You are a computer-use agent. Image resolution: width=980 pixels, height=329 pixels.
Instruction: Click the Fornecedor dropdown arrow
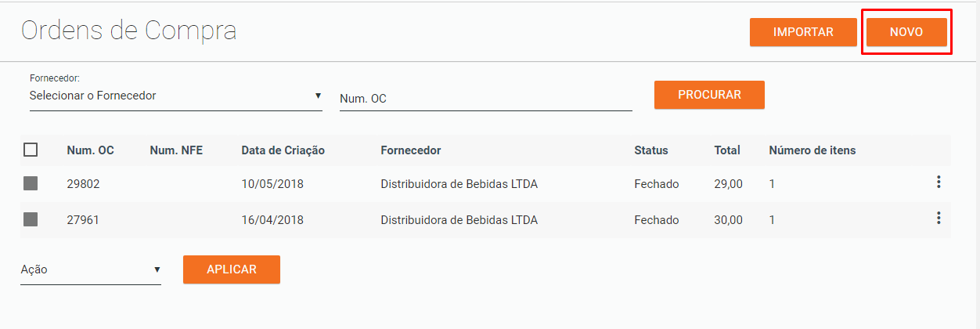coord(318,96)
